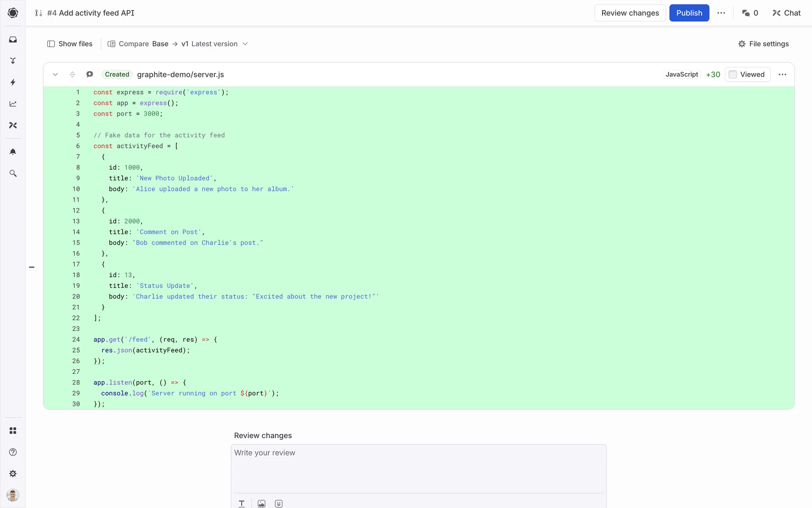Viewport: 812px width, 508px height.
Task: Toggle Show files panel
Action: (x=70, y=44)
